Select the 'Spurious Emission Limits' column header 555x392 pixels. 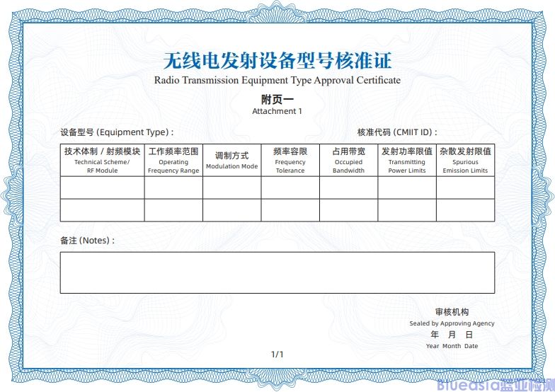tap(465, 161)
